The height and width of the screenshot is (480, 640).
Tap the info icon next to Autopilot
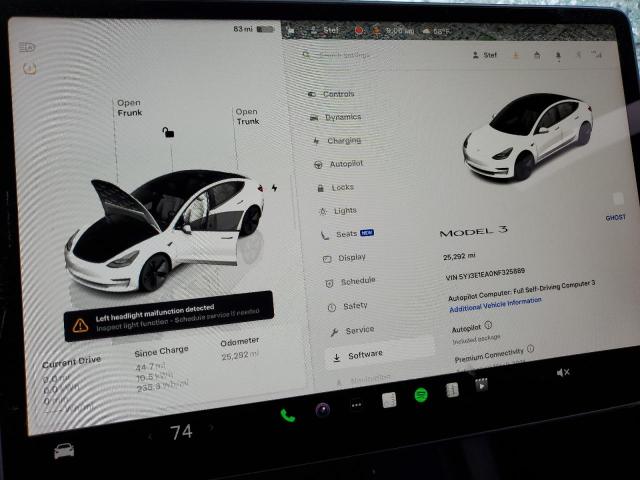click(x=488, y=325)
